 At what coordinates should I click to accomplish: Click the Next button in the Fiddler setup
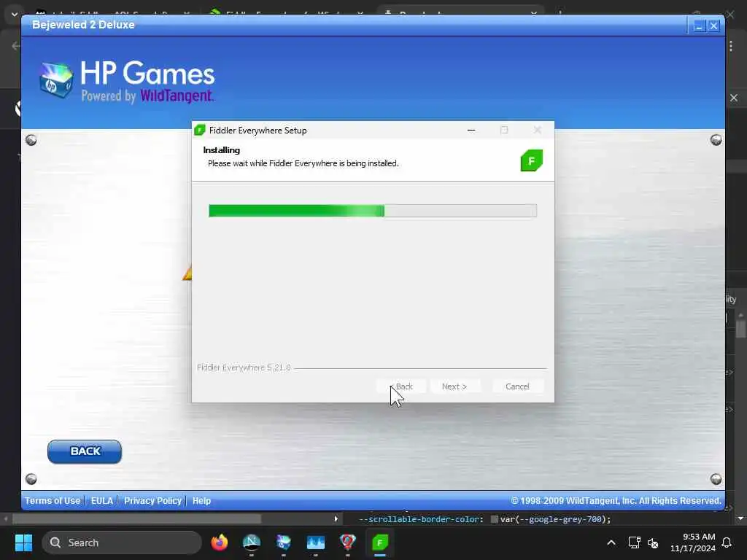click(454, 386)
